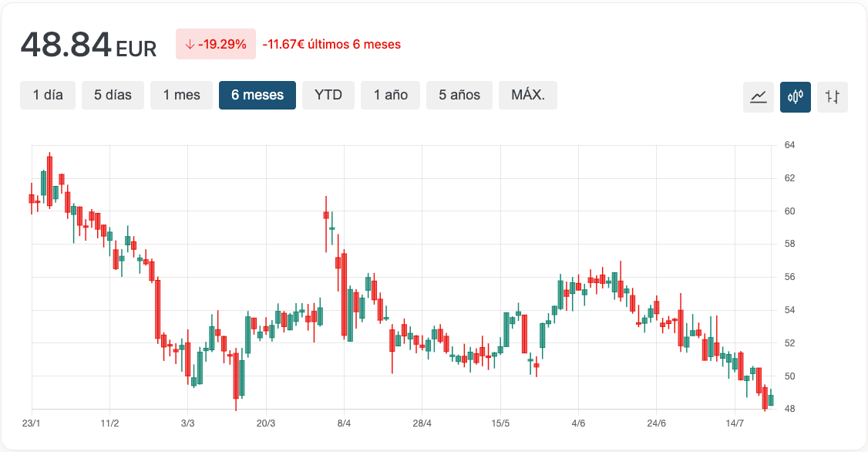Click the 8/4 date label on x-axis
The height and width of the screenshot is (452, 868).
click(344, 423)
